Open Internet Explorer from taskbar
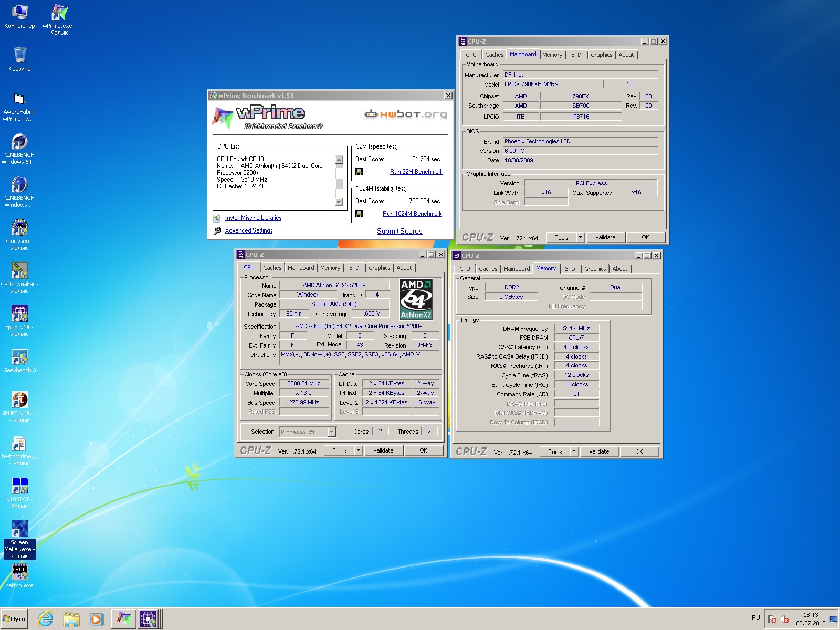This screenshot has width=840, height=630. pos(46,619)
